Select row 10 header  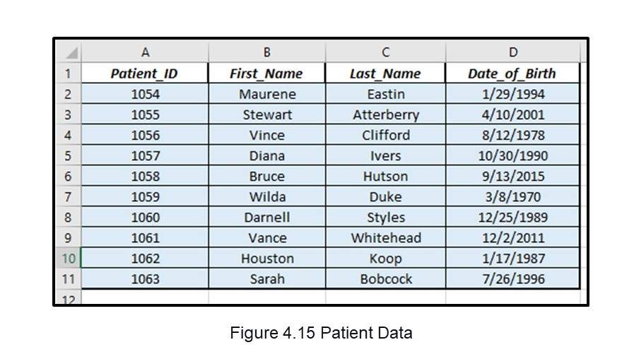(69, 259)
